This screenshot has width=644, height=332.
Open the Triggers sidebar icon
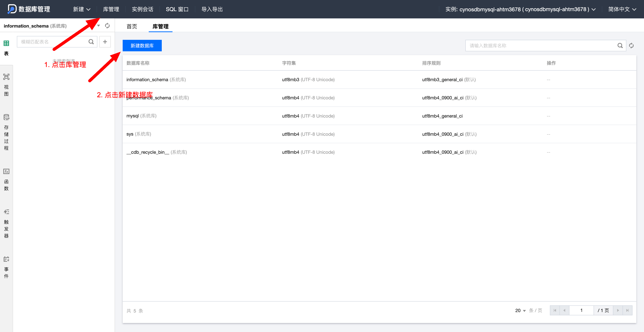(6, 212)
